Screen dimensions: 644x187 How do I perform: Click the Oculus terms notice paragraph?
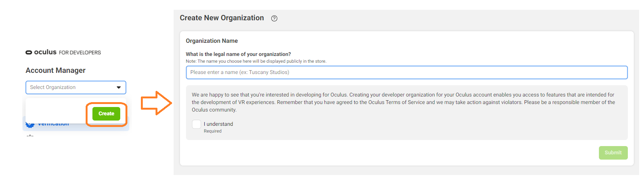[403, 102]
